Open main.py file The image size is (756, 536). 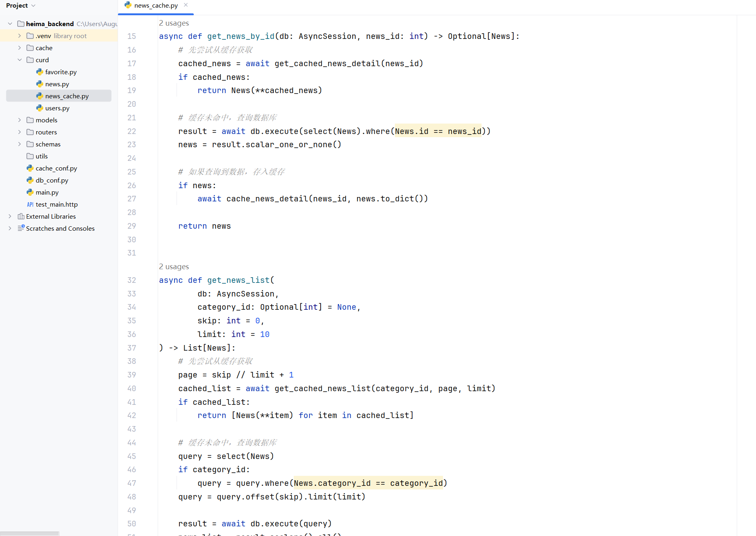(x=47, y=192)
